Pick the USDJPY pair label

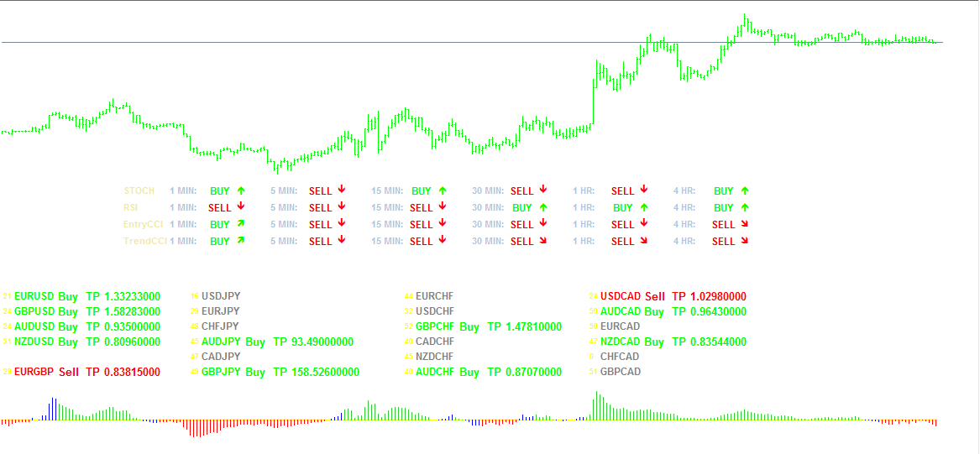221,296
